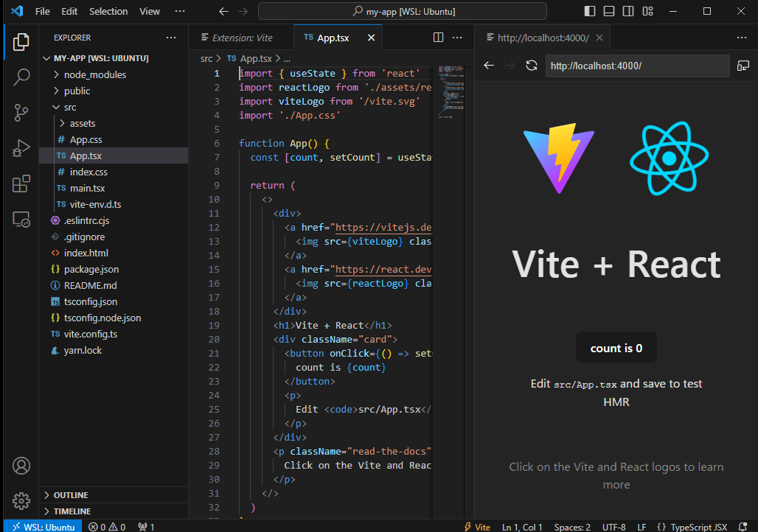Click the preview URL address field
Screen dimensions: 758x532
637,66
